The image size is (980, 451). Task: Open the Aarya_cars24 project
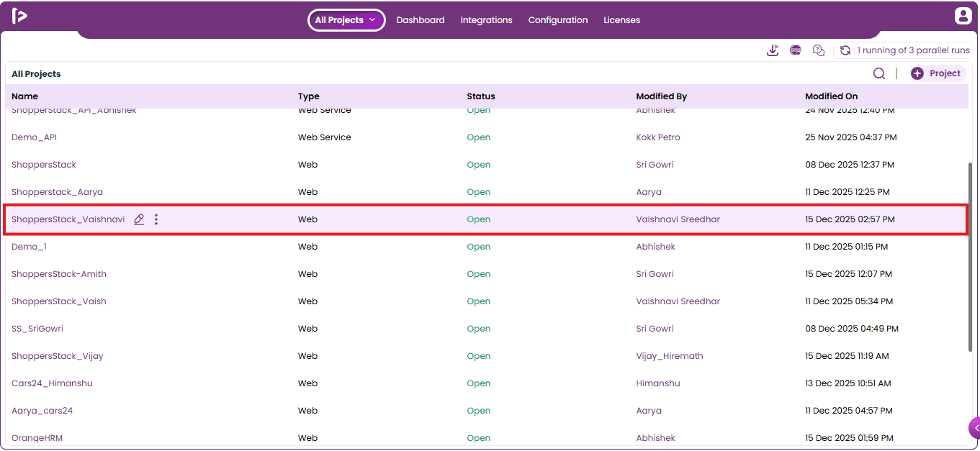point(42,411)
